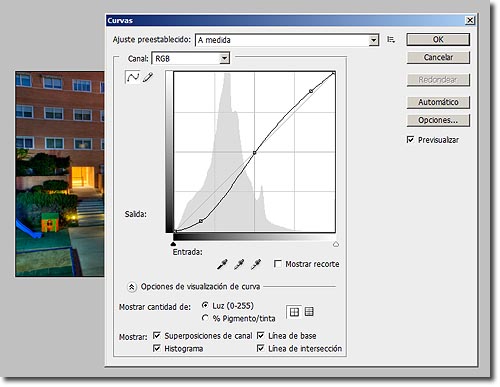This screenshot has width=500, height=387.
Task: Click the OK button
Action: (438, 40)
